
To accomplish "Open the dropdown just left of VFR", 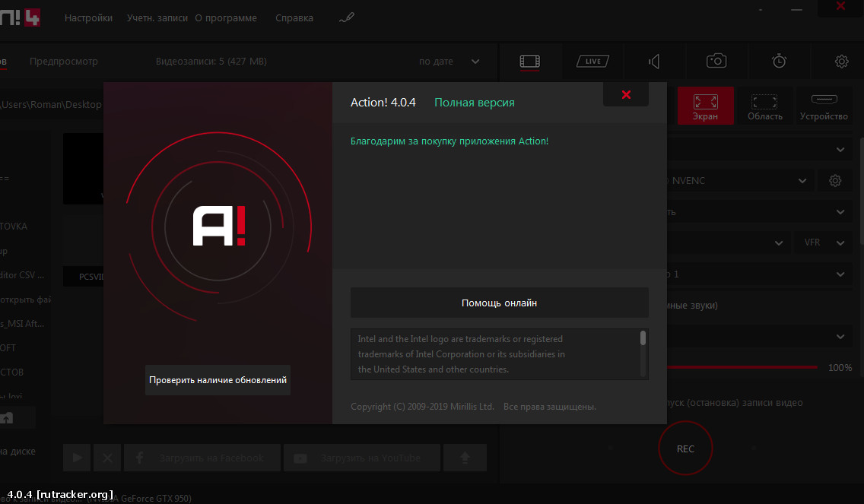I will tap(779, 243).
